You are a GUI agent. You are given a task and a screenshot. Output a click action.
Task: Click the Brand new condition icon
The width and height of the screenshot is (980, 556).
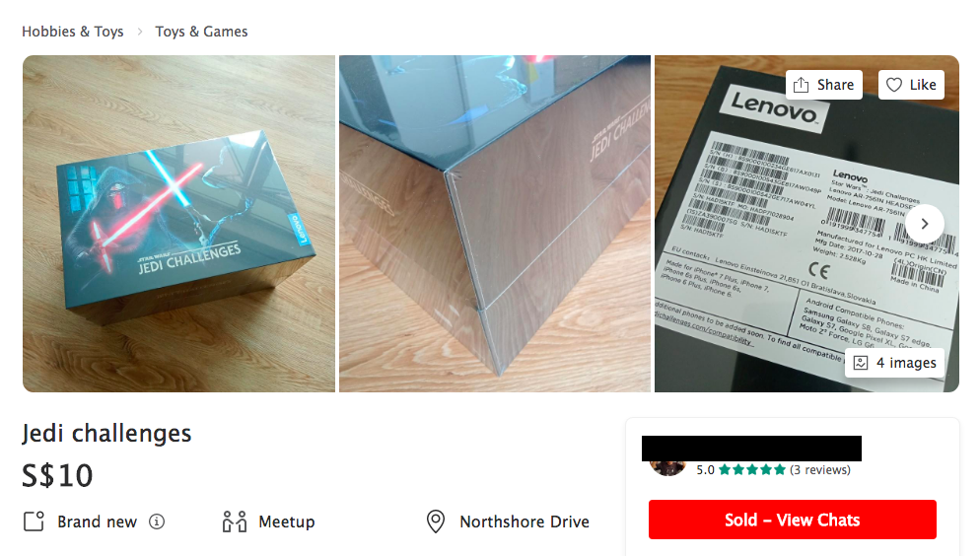coord(34,521)
